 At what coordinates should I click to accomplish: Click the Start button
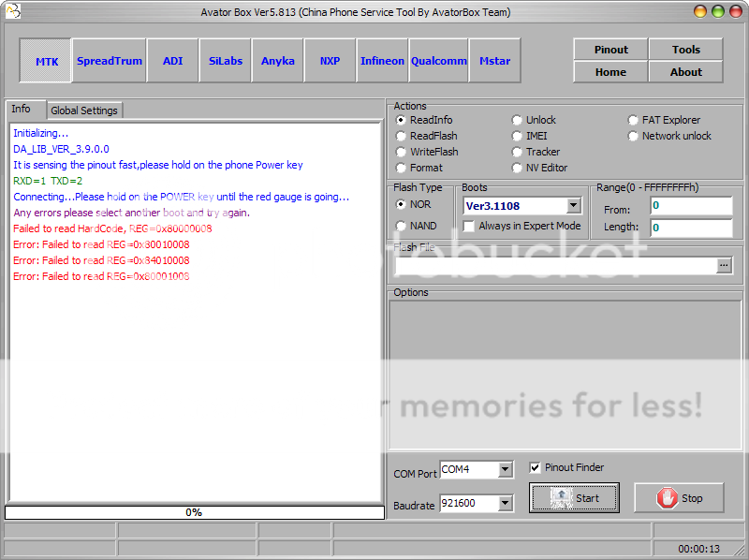574,498
